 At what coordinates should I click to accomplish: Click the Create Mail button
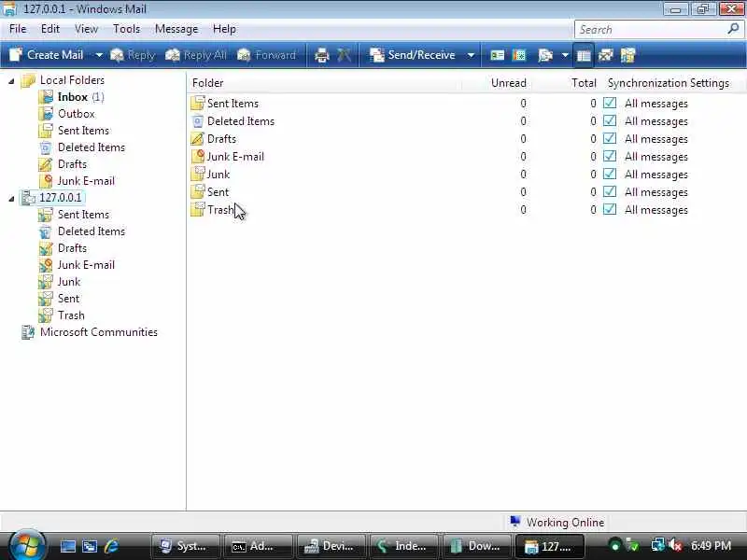[x=46, y=55]
